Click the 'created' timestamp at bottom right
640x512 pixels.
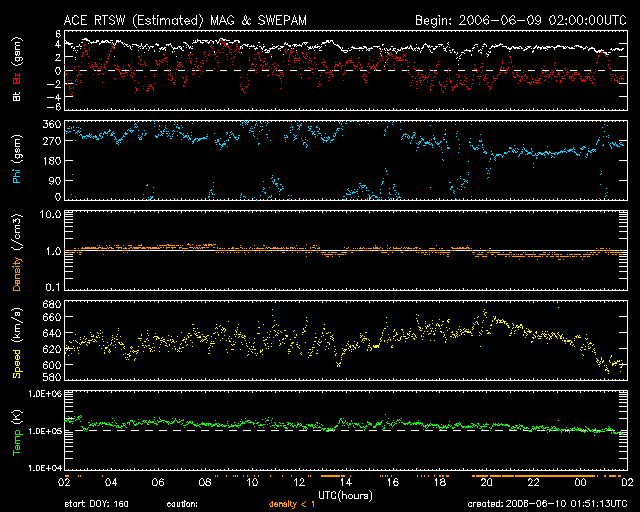(x=550, y=506)
